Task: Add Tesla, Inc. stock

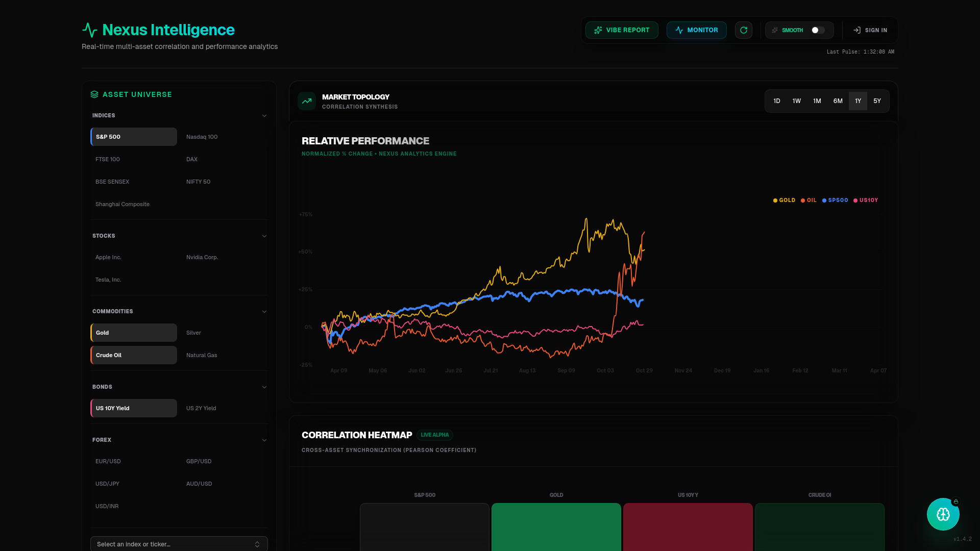Action: (x=134, y=280)
